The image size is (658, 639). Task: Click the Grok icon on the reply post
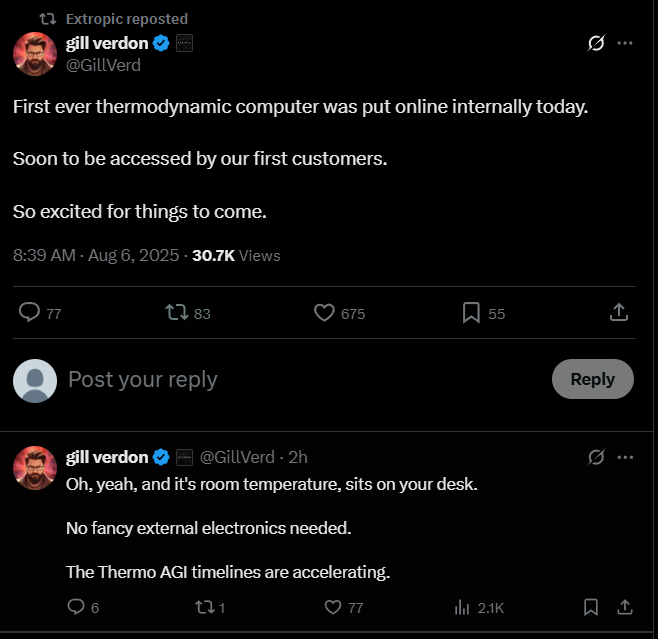click(596, 457)
